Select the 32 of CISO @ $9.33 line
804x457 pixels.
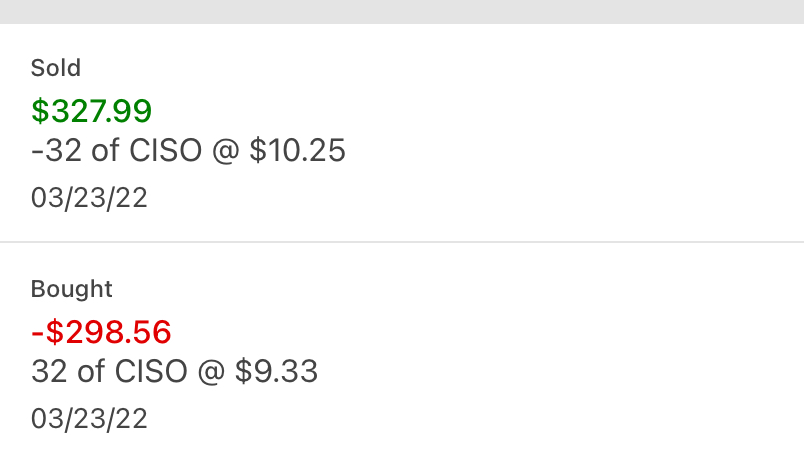pyautogui.click(x=174, y=372)
